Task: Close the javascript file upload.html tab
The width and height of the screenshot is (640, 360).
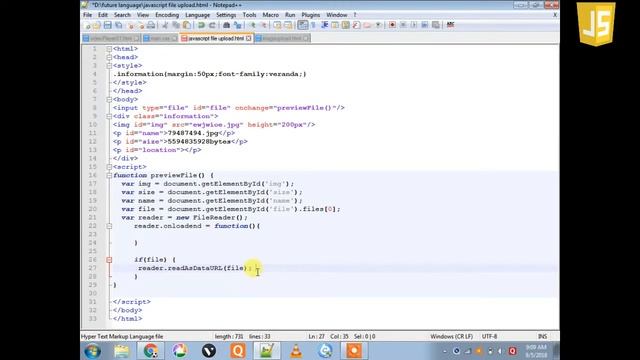Action: point(249,38)
